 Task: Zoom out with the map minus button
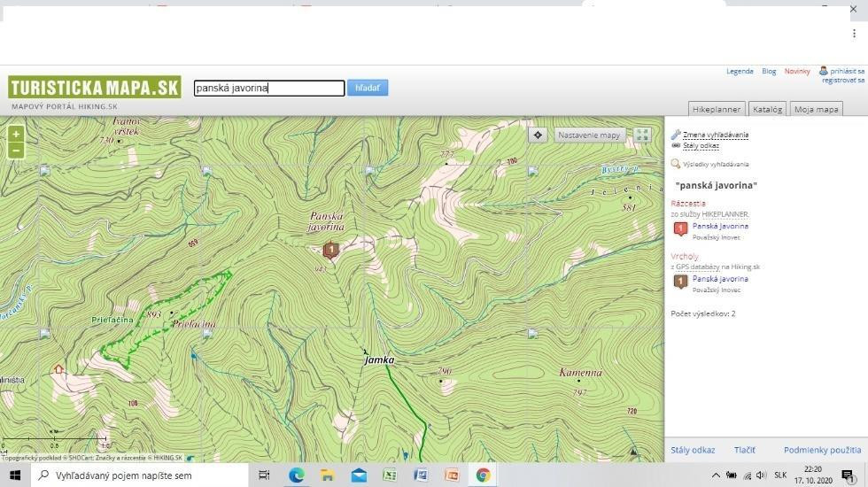pos(16,151)
